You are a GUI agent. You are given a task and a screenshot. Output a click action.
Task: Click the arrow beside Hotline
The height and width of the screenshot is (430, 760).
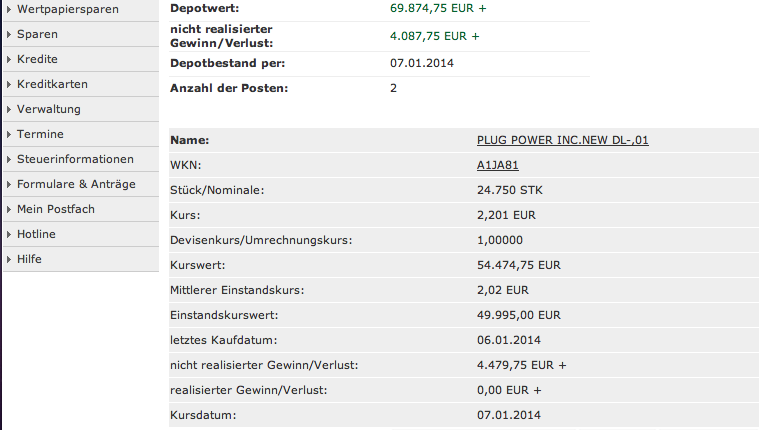(x=9, y=234)
